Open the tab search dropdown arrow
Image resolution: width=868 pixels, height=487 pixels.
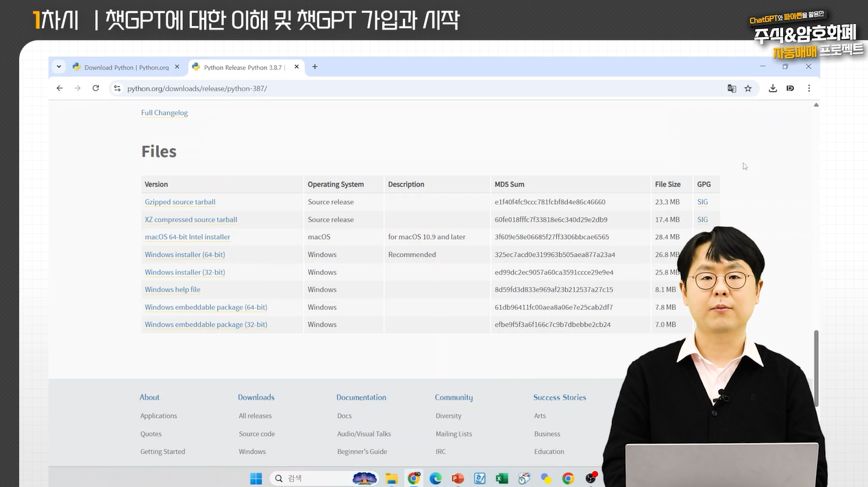pos(59,66)
